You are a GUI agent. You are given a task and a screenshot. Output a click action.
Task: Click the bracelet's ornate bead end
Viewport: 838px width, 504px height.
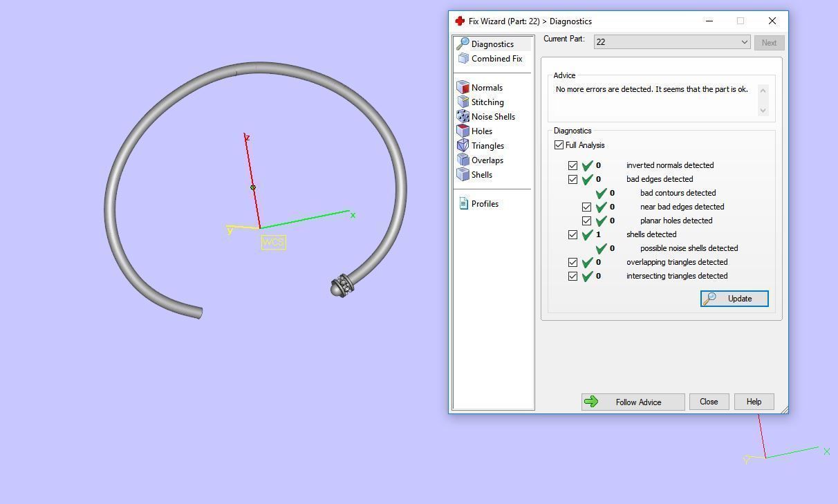point(341,286)
